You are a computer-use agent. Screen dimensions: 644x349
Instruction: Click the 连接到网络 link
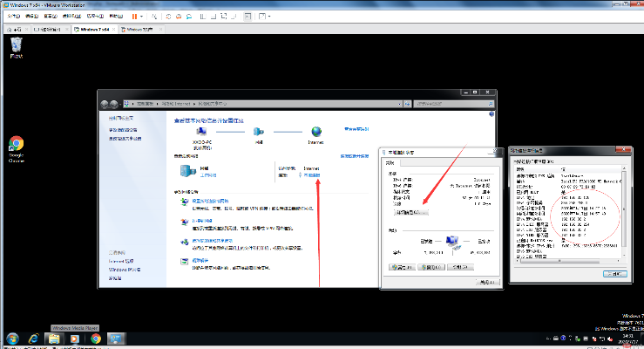click(x=202, y=221)
